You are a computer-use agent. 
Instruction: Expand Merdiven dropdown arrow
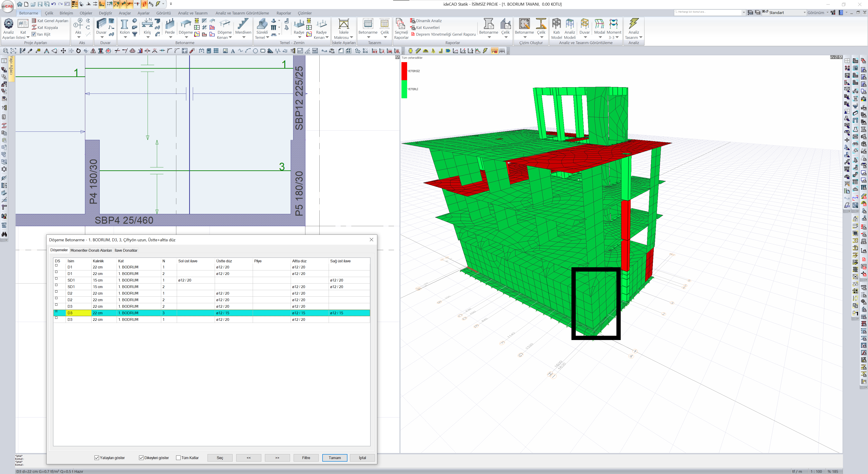point(244,38)
